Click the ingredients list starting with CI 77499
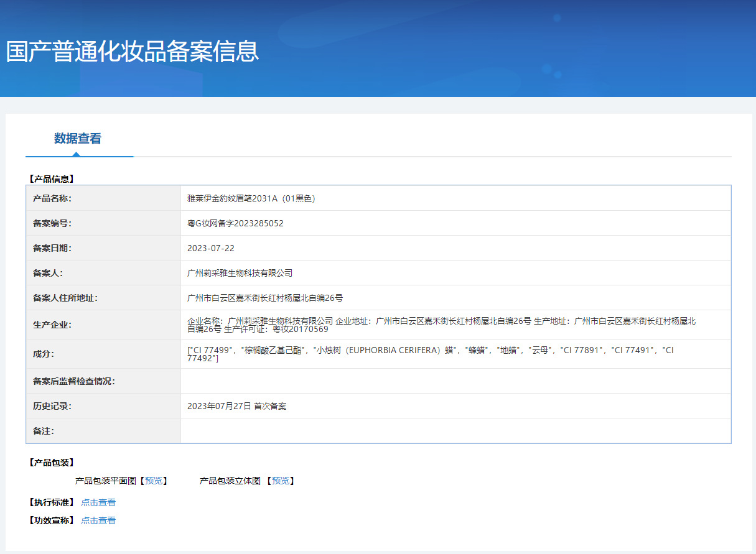The width and height of the screenshot is (756, 554). pyautogui.click(x=431, y=354)
